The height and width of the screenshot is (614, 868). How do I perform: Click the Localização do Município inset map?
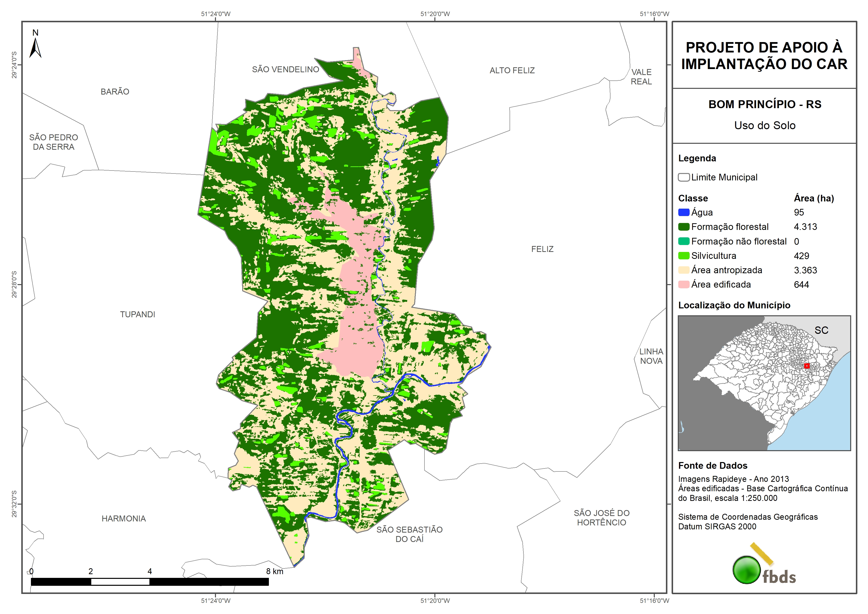(764, 383)
